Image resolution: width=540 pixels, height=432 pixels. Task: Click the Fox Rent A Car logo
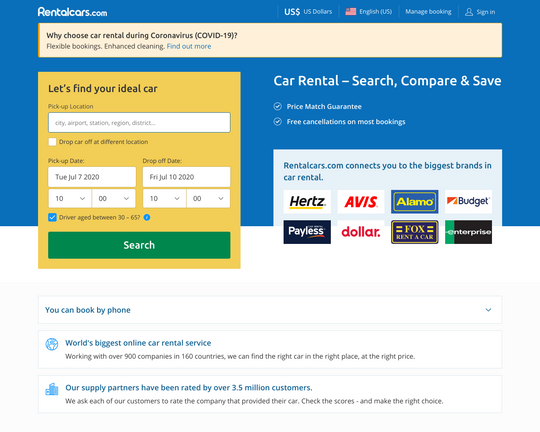coord(415,232)
